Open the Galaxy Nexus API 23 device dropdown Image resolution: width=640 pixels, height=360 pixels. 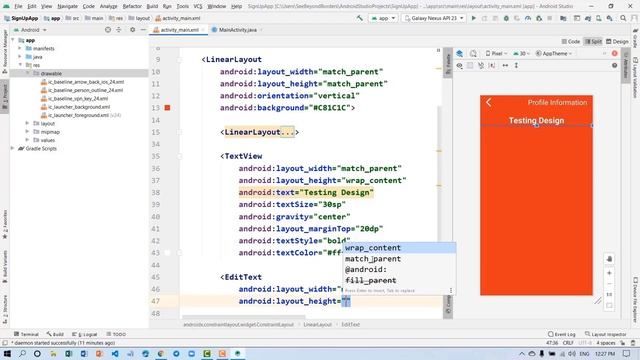click(x=433, y=18)
